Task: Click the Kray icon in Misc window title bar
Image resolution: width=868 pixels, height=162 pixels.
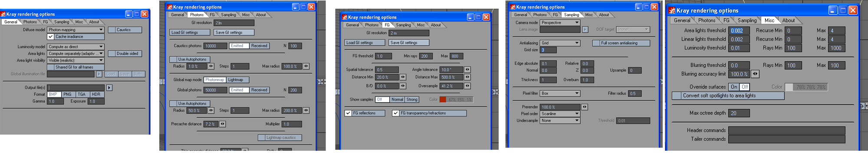Action: point(672,10)
